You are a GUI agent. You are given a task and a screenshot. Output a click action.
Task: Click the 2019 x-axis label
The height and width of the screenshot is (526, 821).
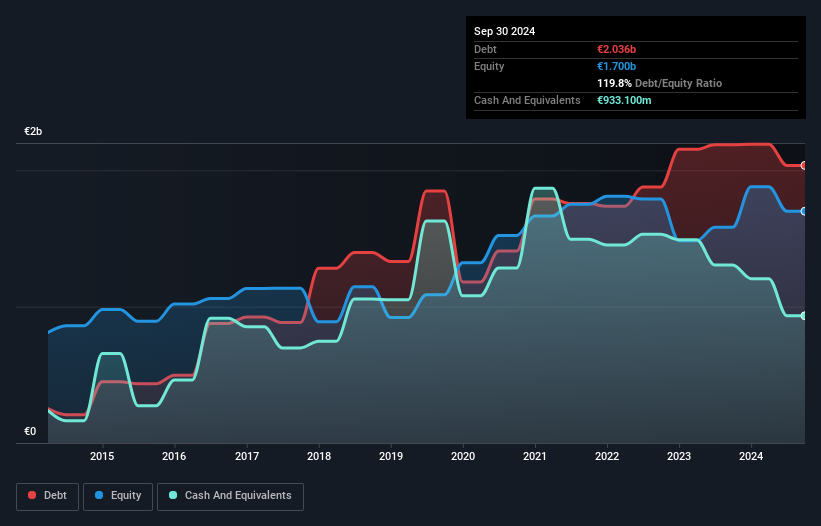click(x=391, y=456)
